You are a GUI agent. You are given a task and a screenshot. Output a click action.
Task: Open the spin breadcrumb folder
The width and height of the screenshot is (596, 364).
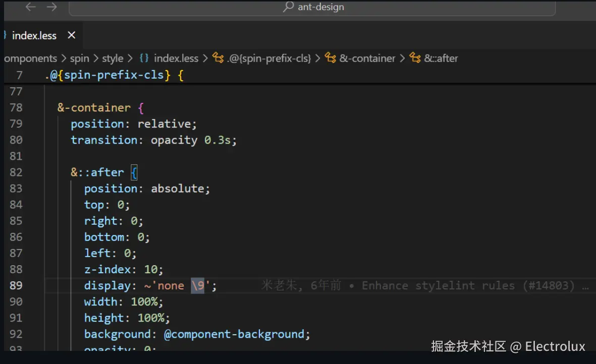pyautogui.click(x=79, y=58)
